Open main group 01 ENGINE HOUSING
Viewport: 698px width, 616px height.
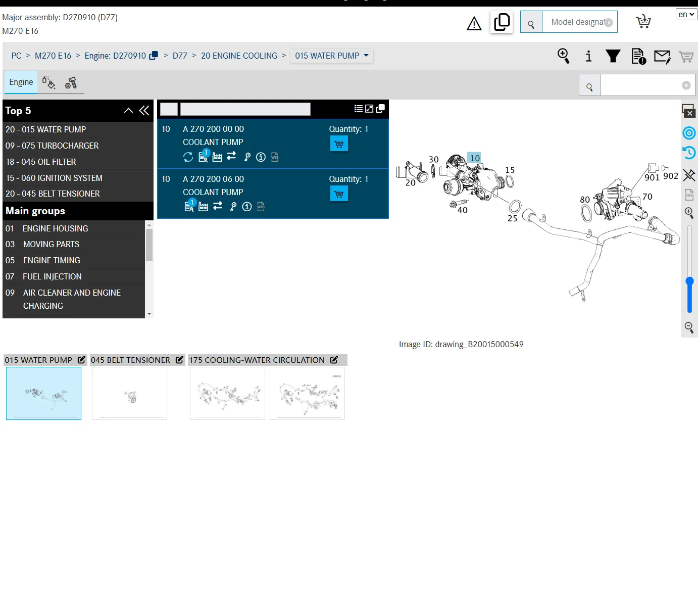click(x=74, y=228)
